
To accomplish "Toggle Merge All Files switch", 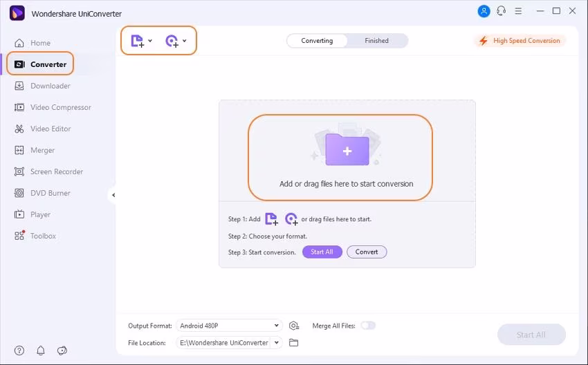I will (x=368, y=326).
